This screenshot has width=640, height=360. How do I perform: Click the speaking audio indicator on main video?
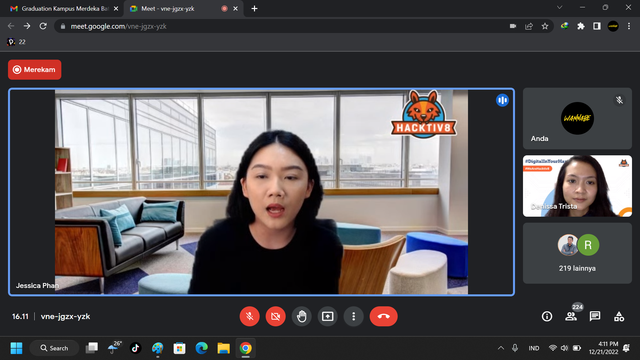tap(502, 100)
